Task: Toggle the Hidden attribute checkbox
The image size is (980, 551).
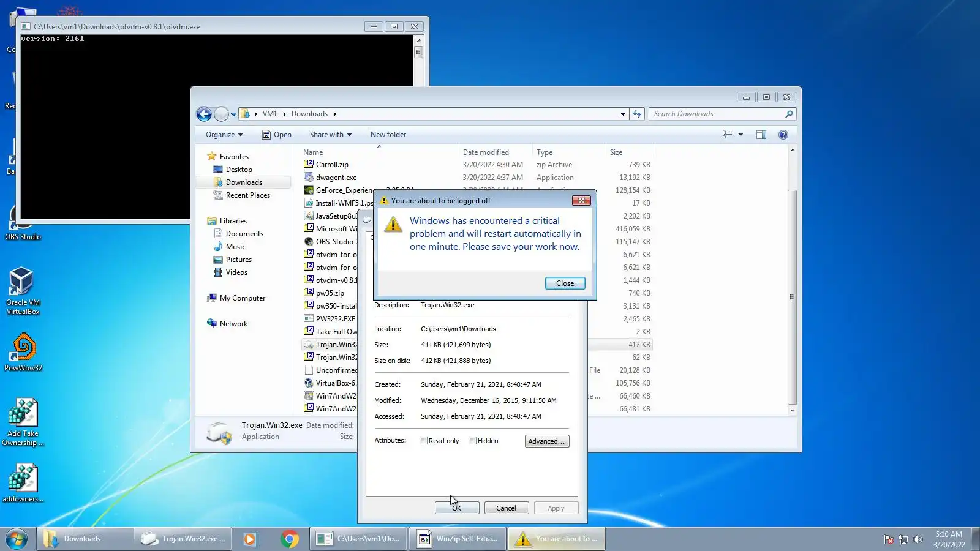Action: 472,441
